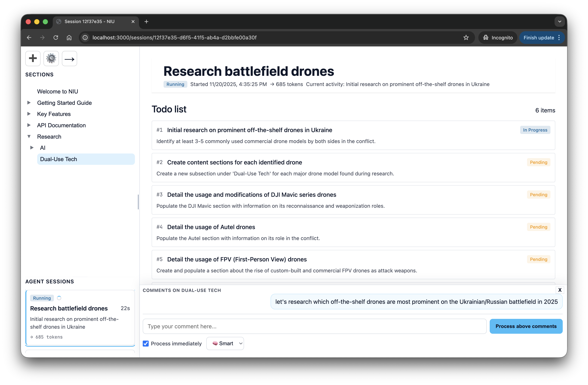The width and height of the screenshot is (588, 385).
Task: Expand the AI subsection
Action: click(x=32, y=148)
